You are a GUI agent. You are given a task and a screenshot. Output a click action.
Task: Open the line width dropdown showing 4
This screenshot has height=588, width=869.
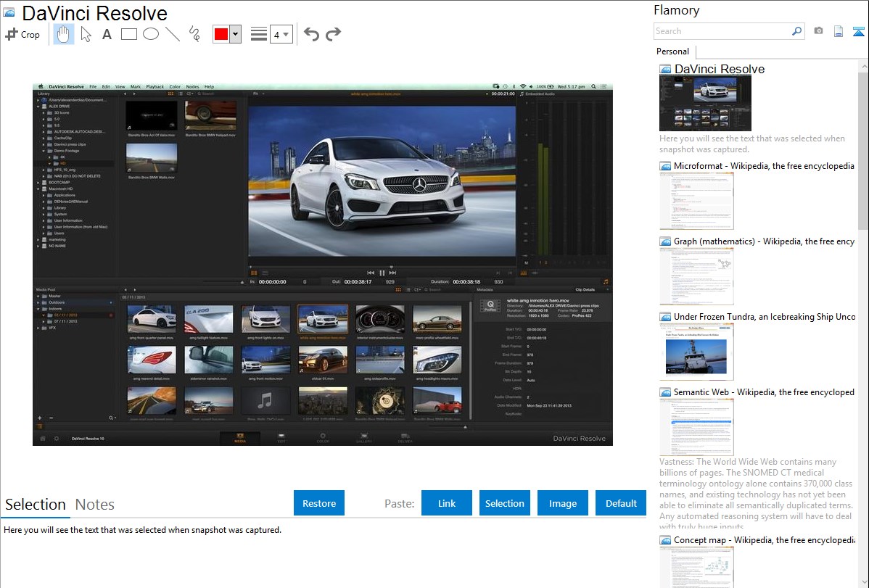pyautogui.click(x=281, y=34)
